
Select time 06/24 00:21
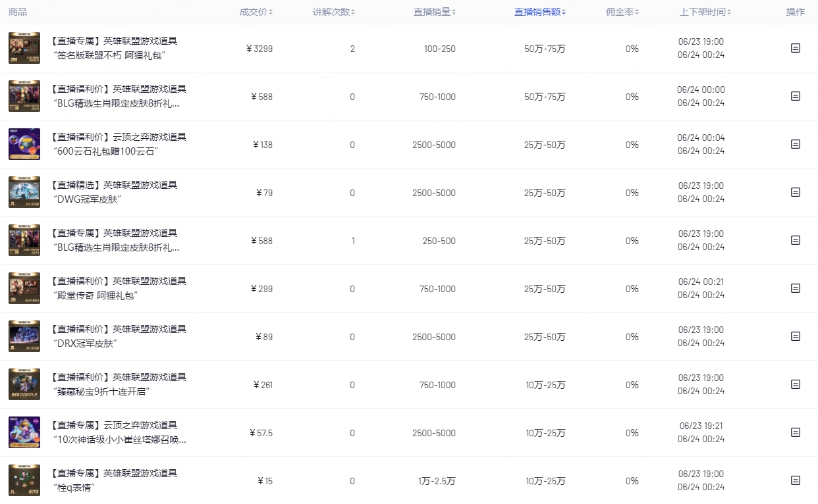coord(701,282)
